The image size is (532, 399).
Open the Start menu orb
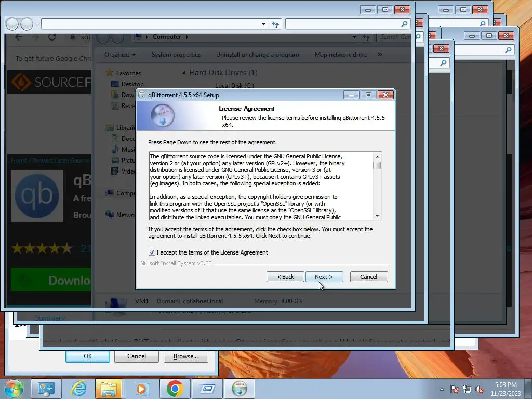pyautogui.click(x=14, y=389)
